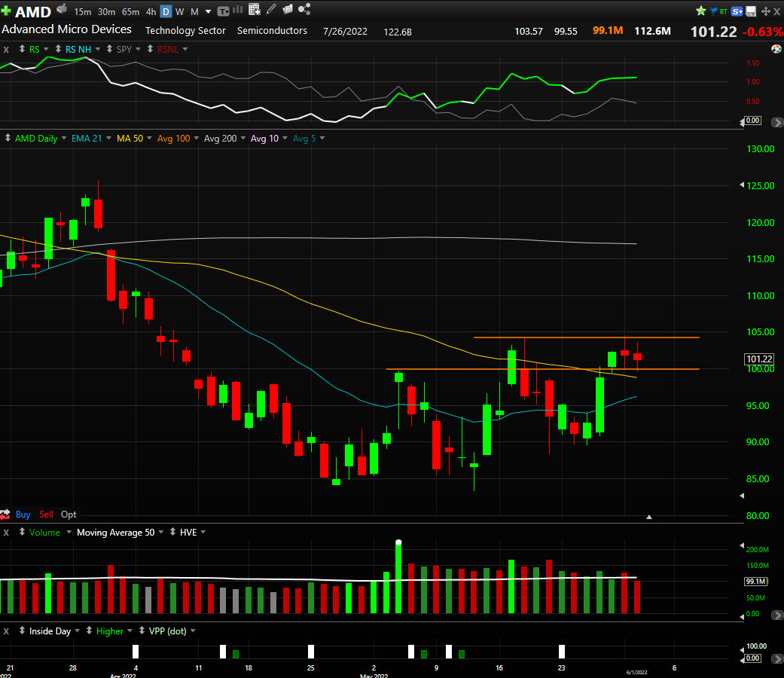Click the blue flag icon
Viewport: 784px width, 678px height.
tap(713, 11)
